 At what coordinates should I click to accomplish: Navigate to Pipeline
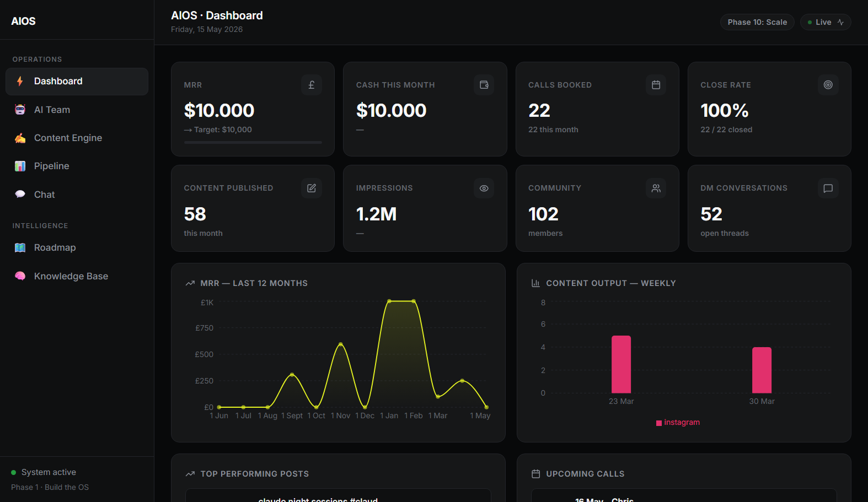(x=77, y=166)
